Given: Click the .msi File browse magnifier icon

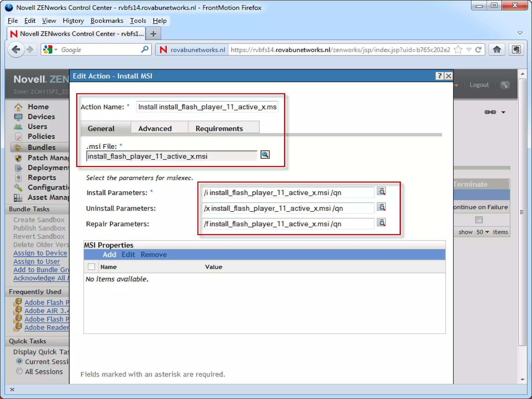Looking at the screenshot, I should point(265,155).
